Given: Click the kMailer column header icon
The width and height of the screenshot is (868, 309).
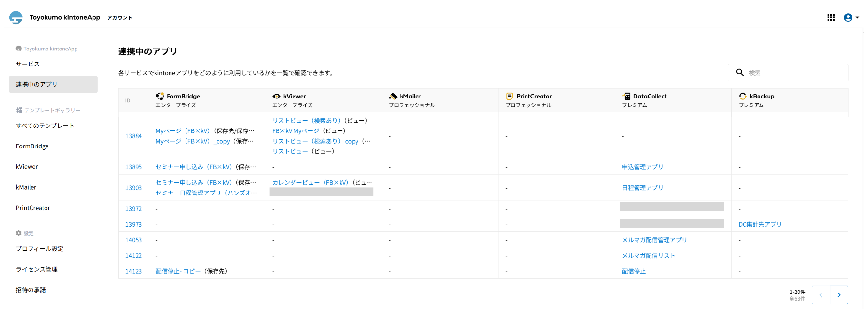Looking at the screenshot, I should tap(393, 96).
